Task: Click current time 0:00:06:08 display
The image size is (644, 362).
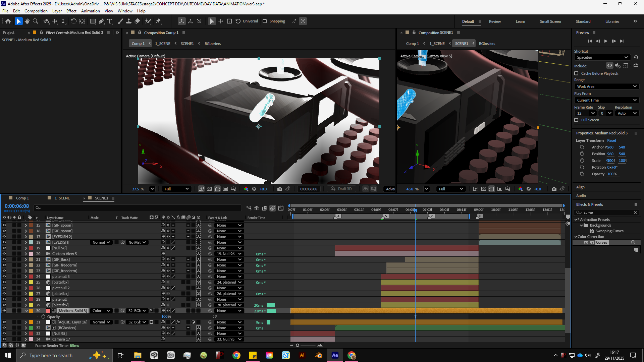Action: coord(17,206)
